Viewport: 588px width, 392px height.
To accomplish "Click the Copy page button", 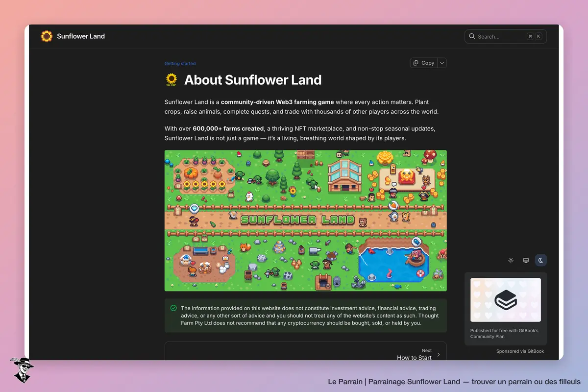I will click(423, 63).
